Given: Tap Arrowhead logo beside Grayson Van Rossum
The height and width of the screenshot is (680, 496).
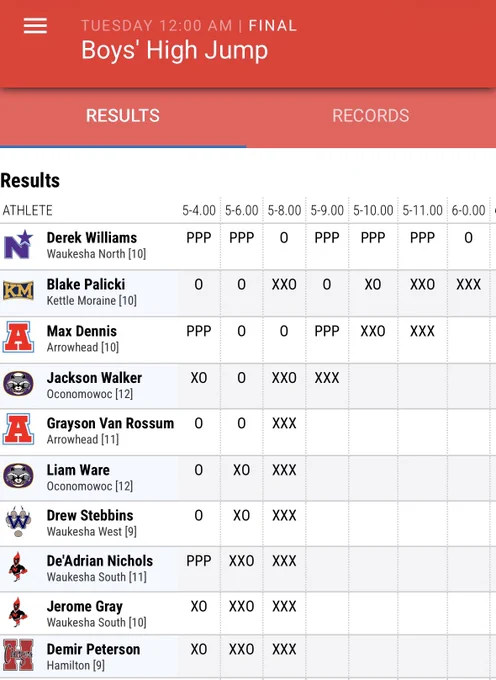Looking at the screenshot, I should point(18,429).
